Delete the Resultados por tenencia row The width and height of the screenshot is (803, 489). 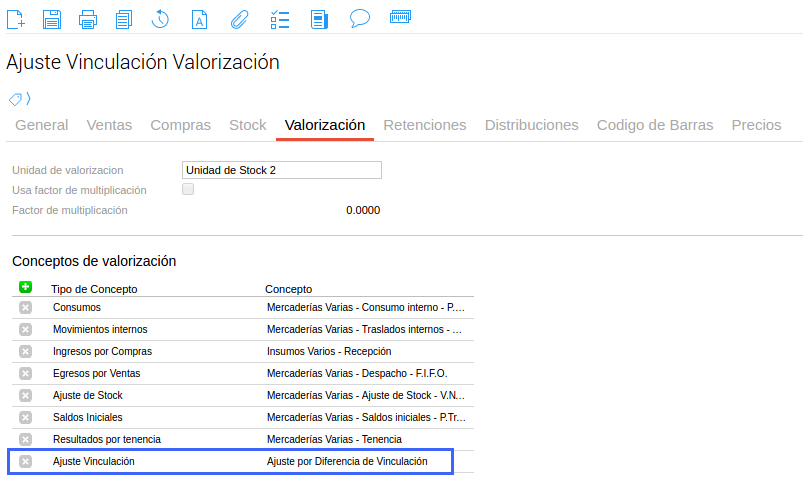[x=25, y=439]
